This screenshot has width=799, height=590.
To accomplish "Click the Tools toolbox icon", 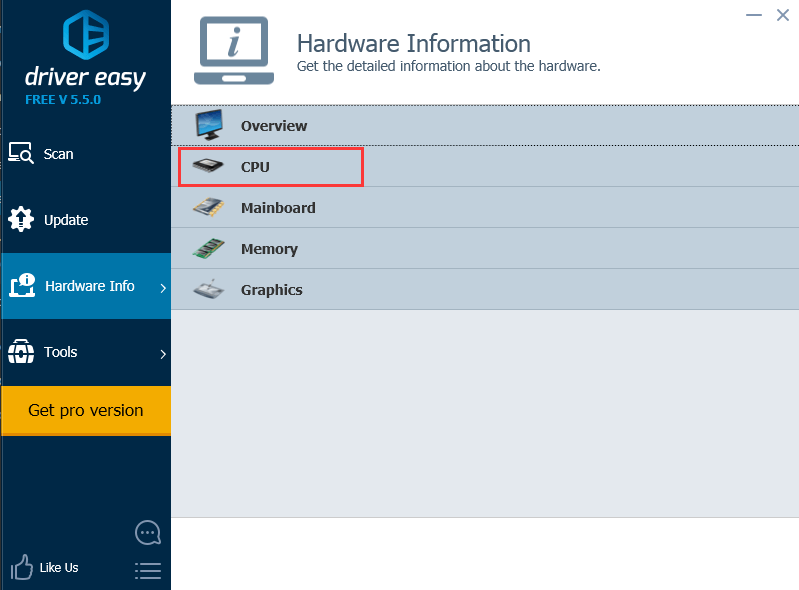I will pos(21,352).
